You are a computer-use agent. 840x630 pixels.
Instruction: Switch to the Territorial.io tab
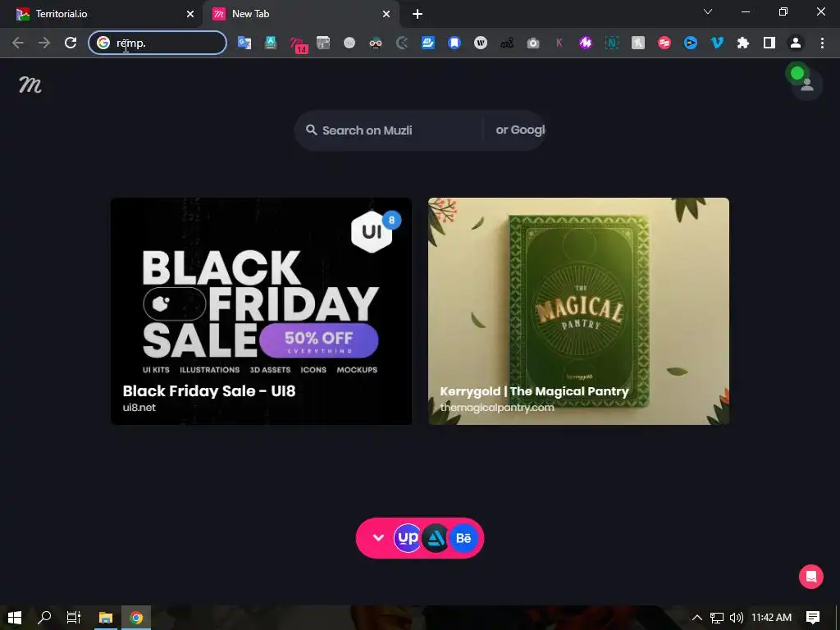(x=100, y=14)
